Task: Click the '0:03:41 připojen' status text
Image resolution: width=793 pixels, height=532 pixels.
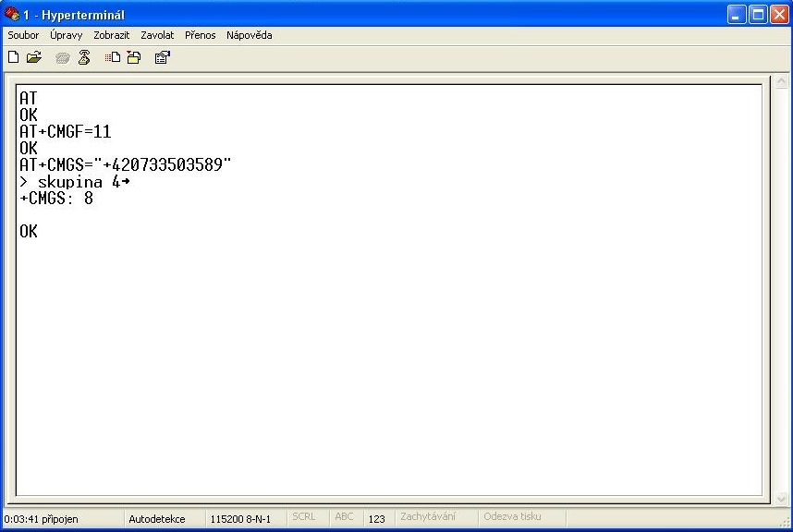Action: click(41, 519)
